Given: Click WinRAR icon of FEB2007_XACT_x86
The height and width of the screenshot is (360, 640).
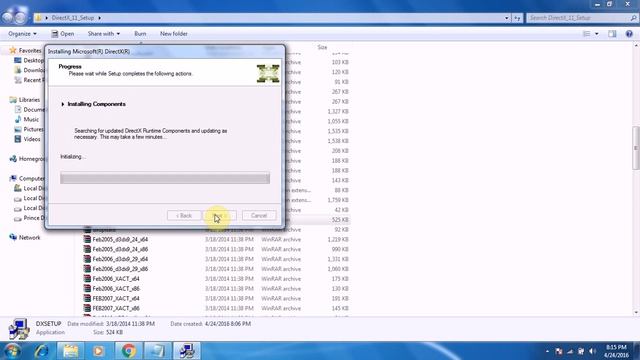Looking at the screenshot, I should click(x=87, y=308).
